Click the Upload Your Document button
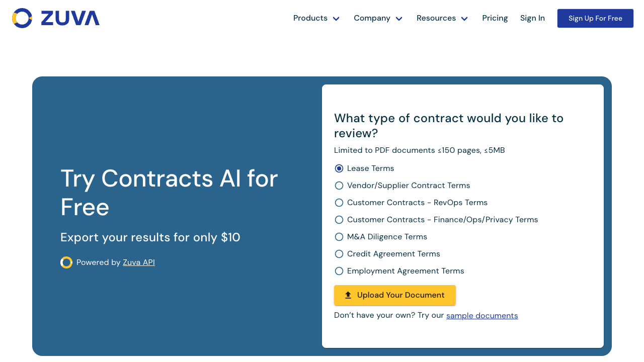Viewport: 644px width, 362px height. click(x=394, y=295)
